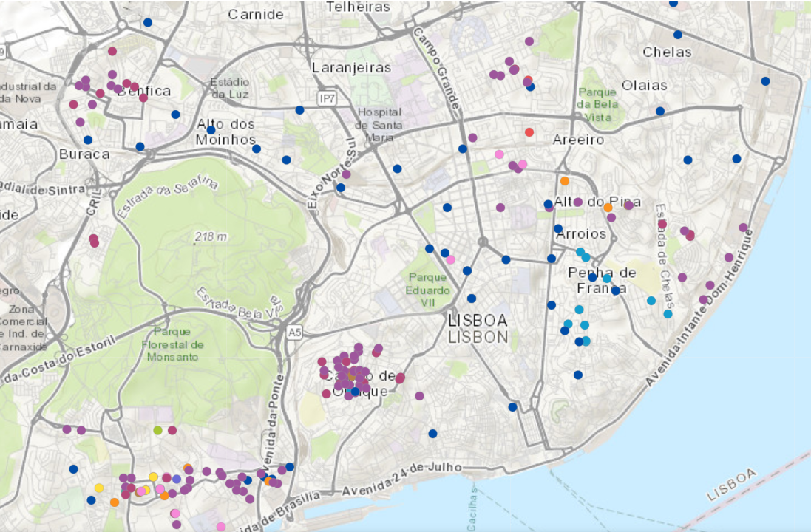The height and width of the screenshot is (532, 811).
Task: Select the pink marker at the bottom map edge
Action: click(220, 527)
